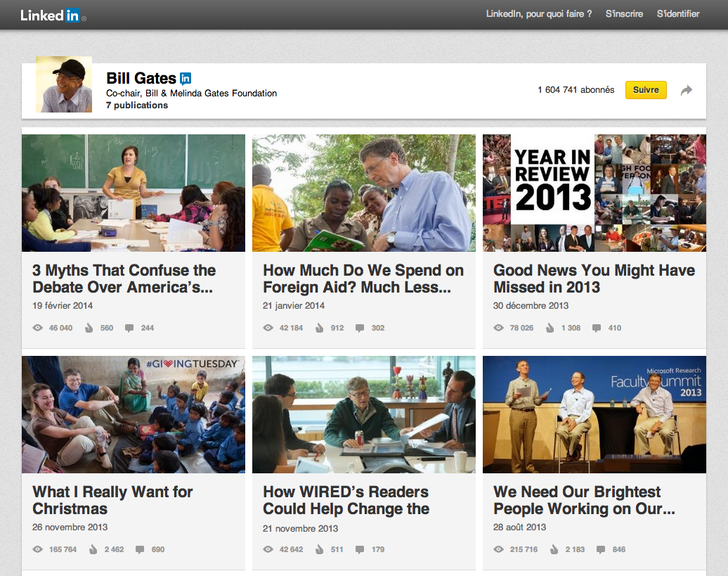Image resolution: width=728 pixels, height=576 pixels.
Task: Click the date '21 janvier 2014'
Action: (x=294, y=306)
